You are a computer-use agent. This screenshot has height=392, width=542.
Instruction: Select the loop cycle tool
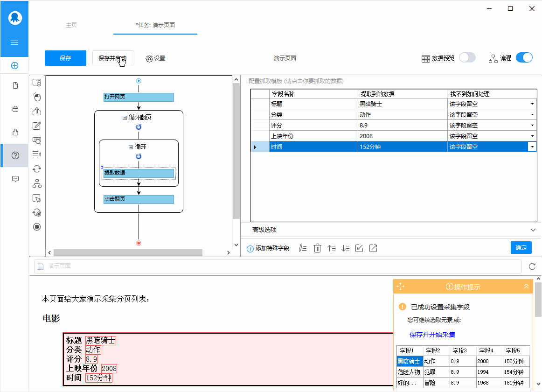(37, 169)
